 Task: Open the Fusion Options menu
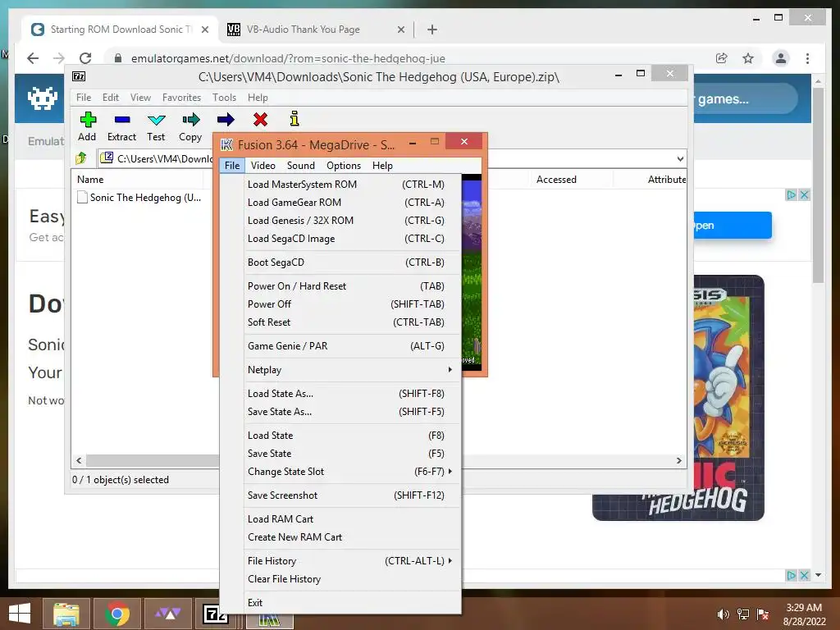point(344,166)
